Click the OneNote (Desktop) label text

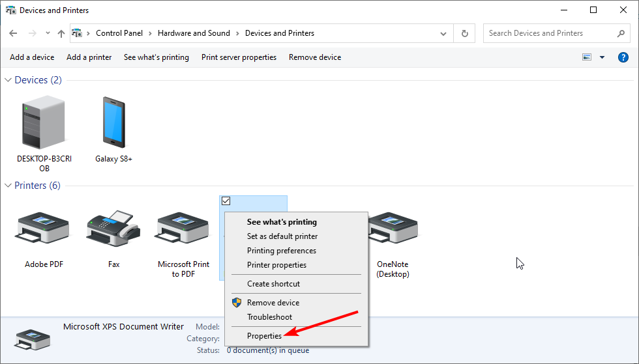(x=393, y=269)
